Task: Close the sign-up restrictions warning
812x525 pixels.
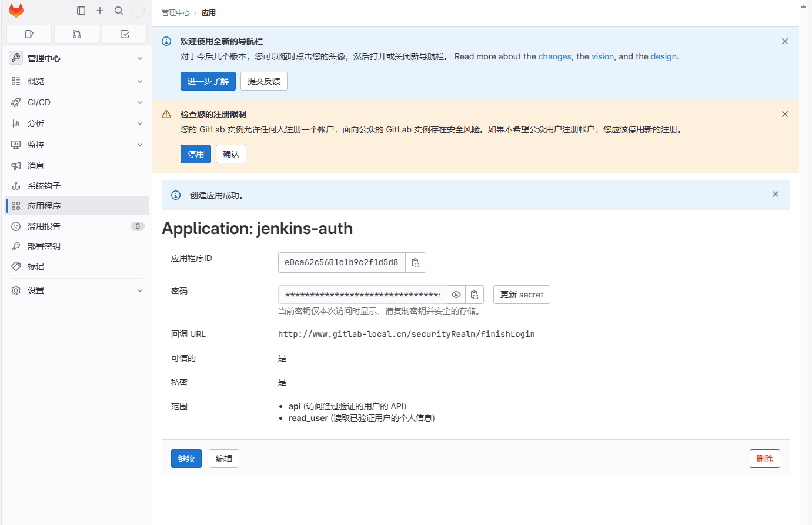Action: [785, 114]
